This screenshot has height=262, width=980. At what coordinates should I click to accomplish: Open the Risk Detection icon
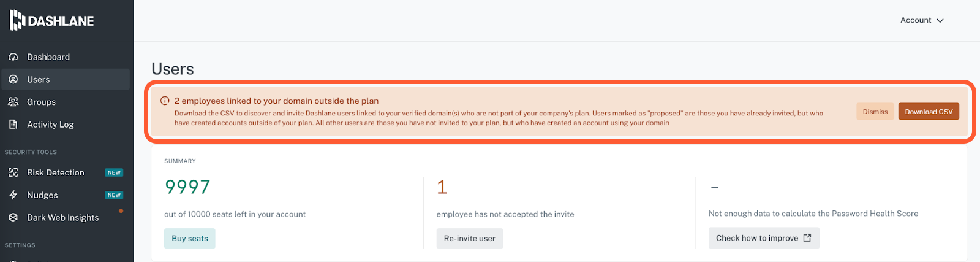(x=13, y=172)
